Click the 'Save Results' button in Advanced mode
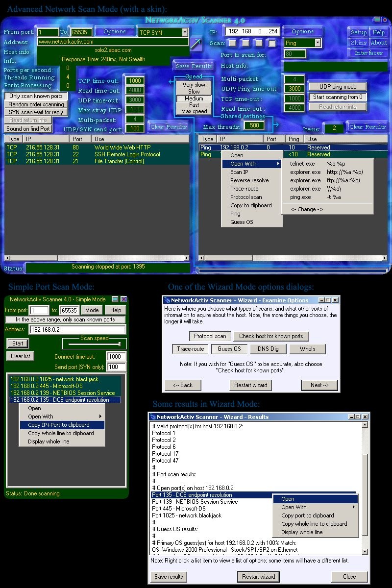 click(x=194, y=66)
